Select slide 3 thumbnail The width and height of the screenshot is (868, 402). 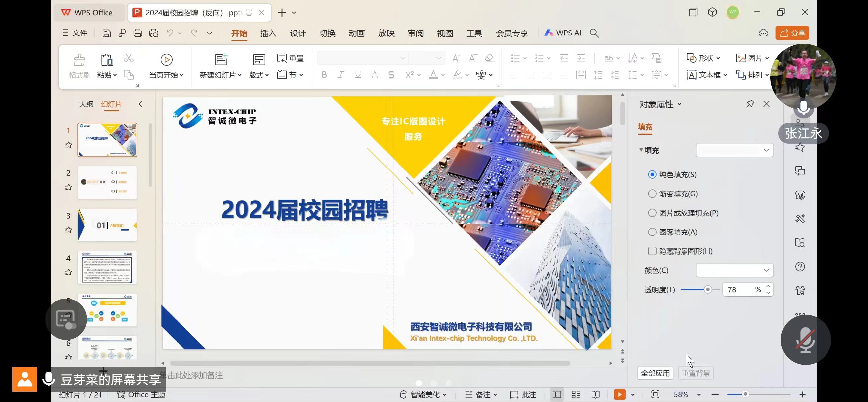108,225
